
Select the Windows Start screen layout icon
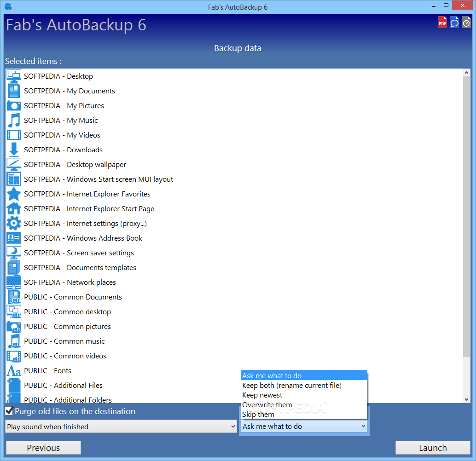coord(14,179)
